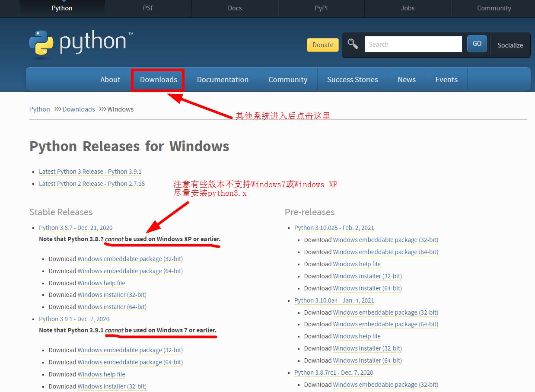Download 3.10.0a5 Windows installer (64-bit)
Viewport: 535px width, 392px height.
click(x=367, y=288)
